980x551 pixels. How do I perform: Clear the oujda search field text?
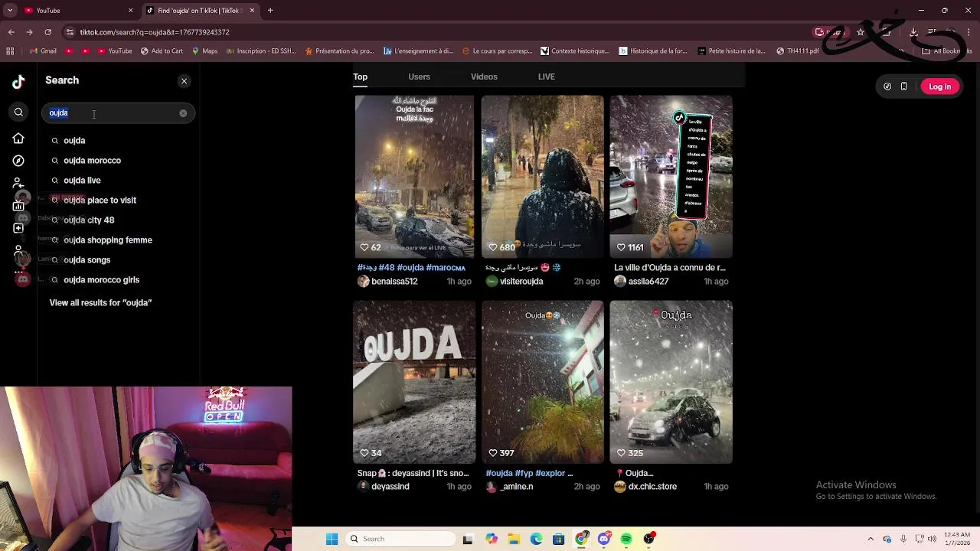(183, 113)
